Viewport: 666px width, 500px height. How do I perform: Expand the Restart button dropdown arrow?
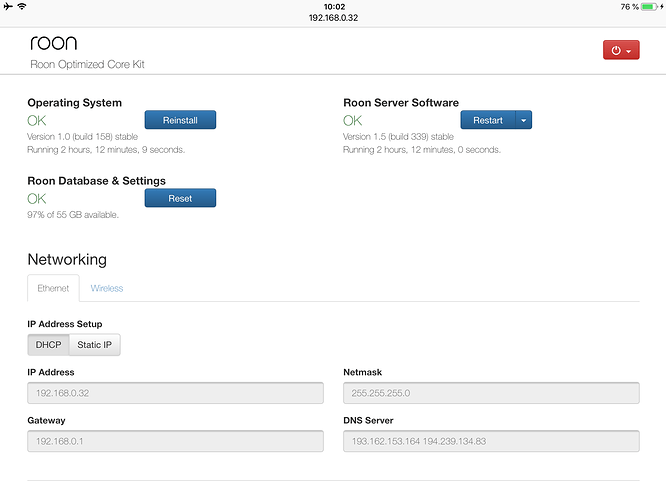(x=523, y=120)
